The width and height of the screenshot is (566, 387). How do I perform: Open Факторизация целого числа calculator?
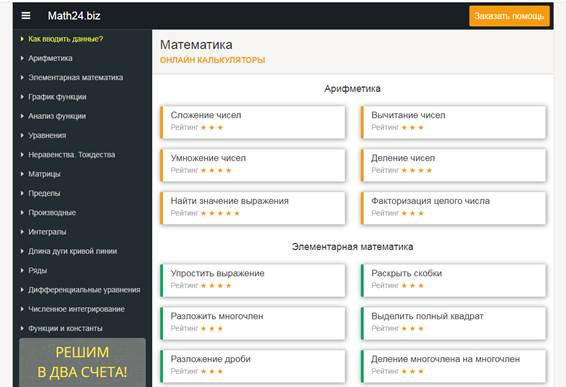453,208
